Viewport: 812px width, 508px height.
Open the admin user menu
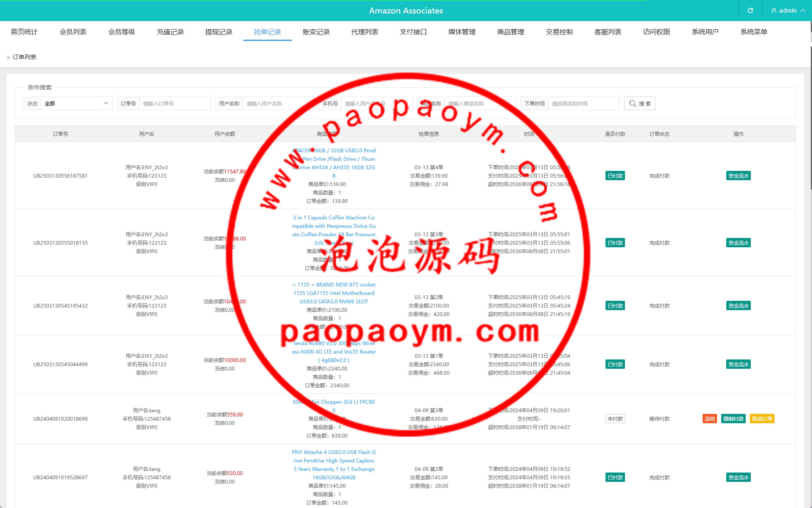(788, 11)
